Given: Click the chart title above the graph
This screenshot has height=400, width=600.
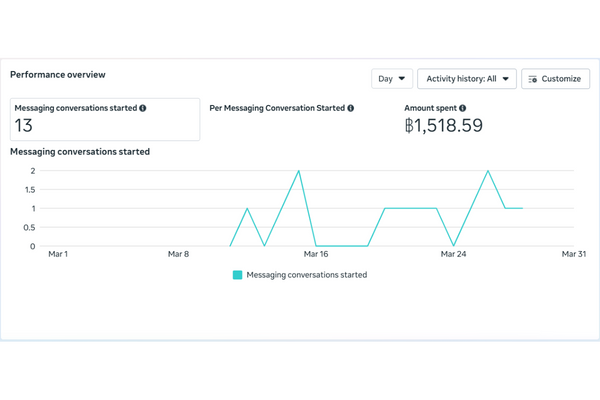Looking at the screenshot, I should pyautogui.click(x=79, y=152).
